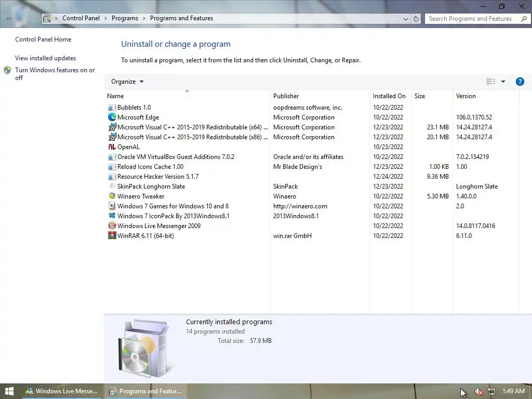Click Programs and Features breadcrumb
532x399 pixels.
[x=181, y=18]
